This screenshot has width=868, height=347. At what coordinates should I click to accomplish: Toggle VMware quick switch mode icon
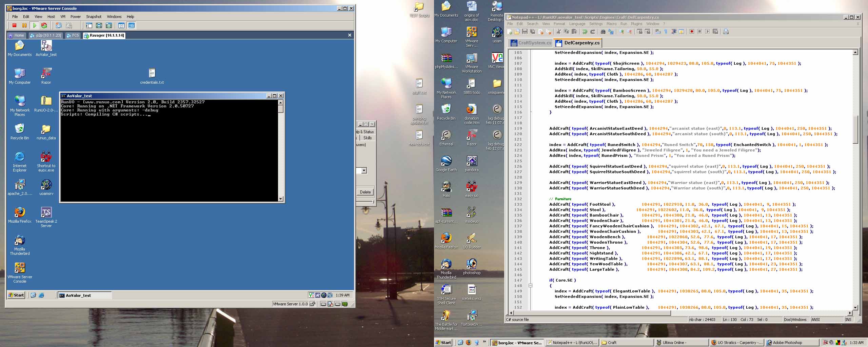[x=109, y=25]
